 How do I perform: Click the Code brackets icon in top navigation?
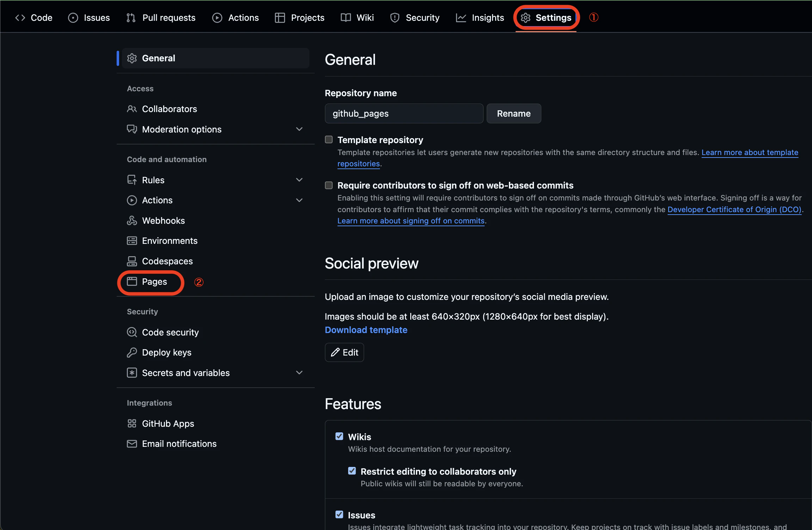[20, 18]
